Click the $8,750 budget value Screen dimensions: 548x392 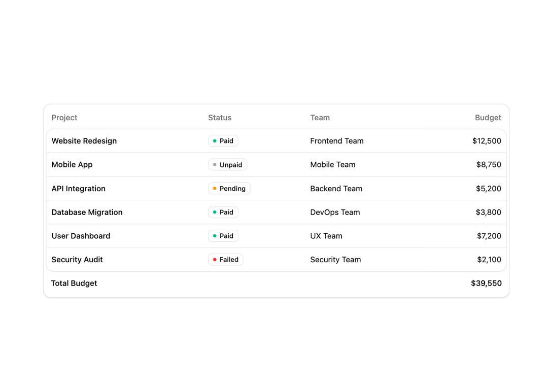[x=489, y=164]
